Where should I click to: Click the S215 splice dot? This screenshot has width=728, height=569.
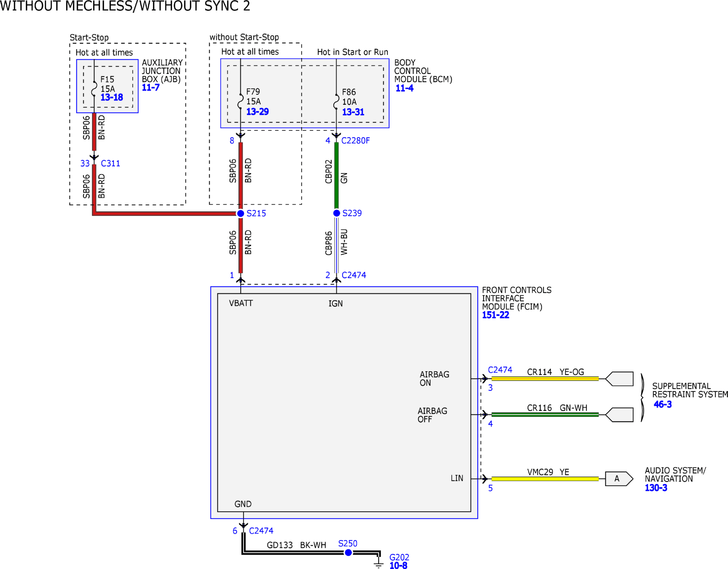pos(241,214)
